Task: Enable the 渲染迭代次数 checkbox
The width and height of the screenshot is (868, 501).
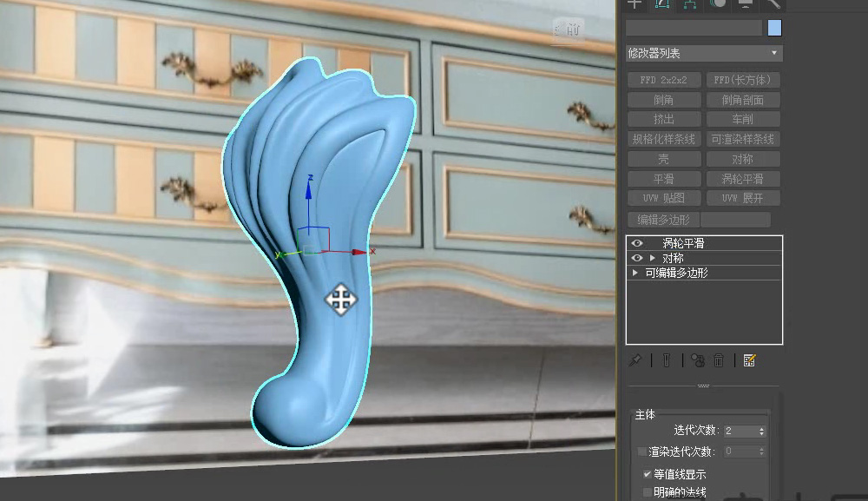Action: [642, 452]
